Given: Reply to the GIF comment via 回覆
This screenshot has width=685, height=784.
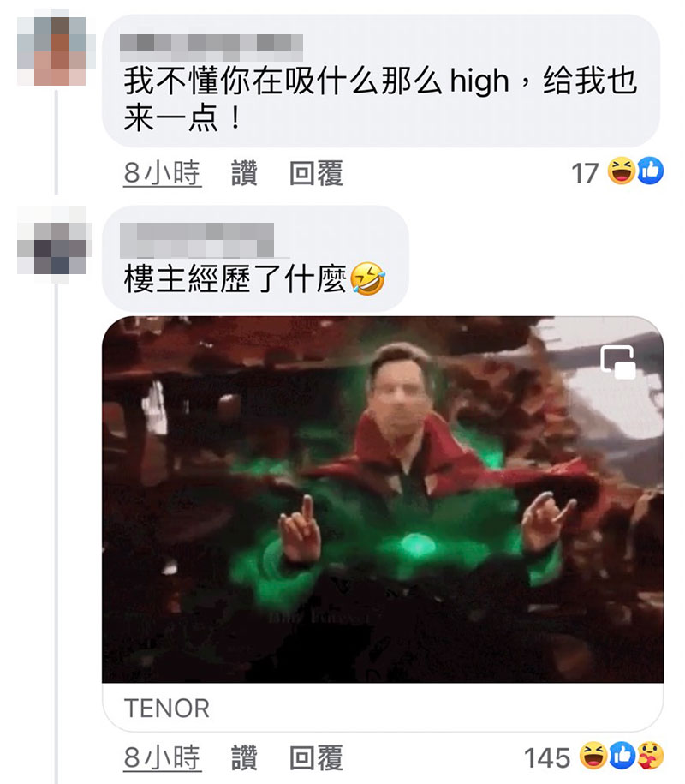Looking at the screenshot, I should [316, 757].
